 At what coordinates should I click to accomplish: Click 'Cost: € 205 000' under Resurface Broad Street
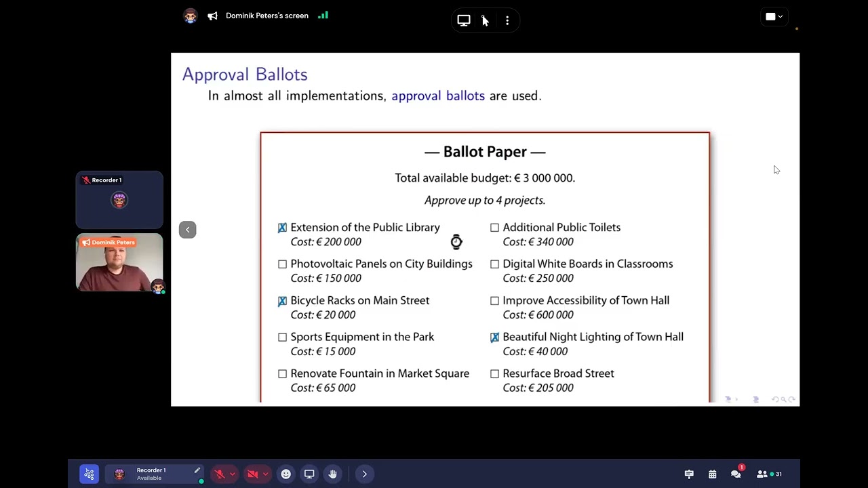(538, 388)
